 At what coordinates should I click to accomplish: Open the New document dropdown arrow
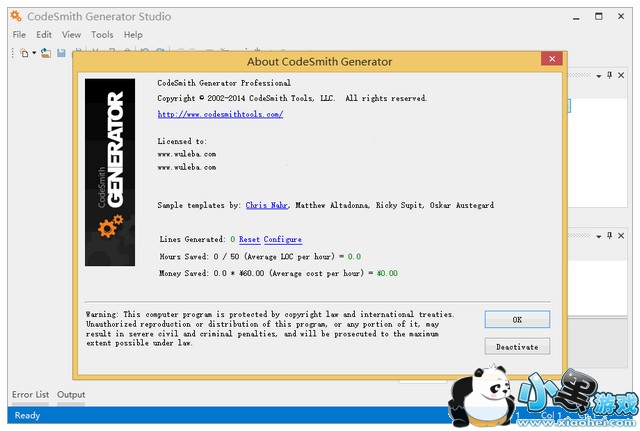[34, 53]
